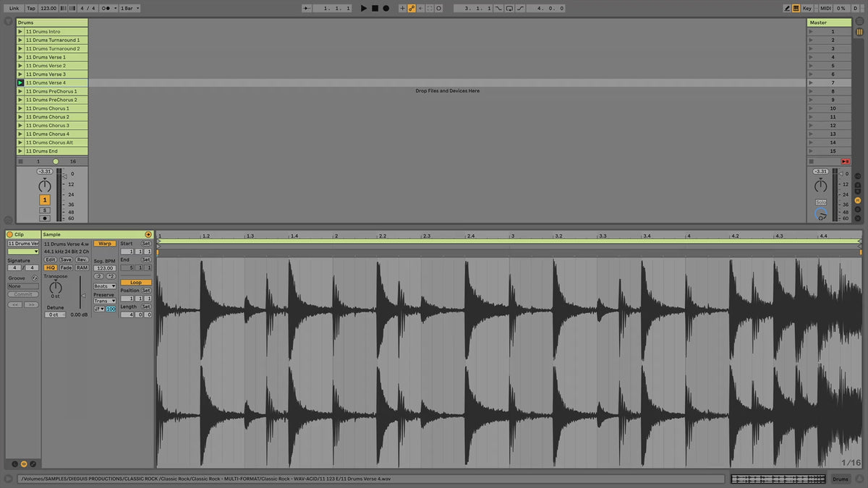Disable the clip Loop switch
Viewport: 868px width, 488px height.
[x=136, y=282]
